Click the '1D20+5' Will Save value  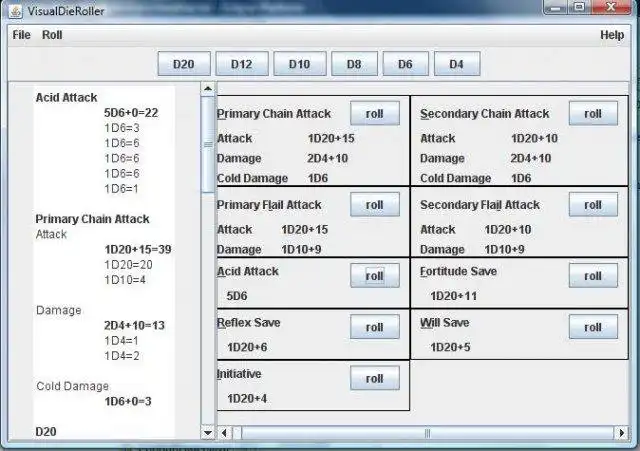point(450,347)
